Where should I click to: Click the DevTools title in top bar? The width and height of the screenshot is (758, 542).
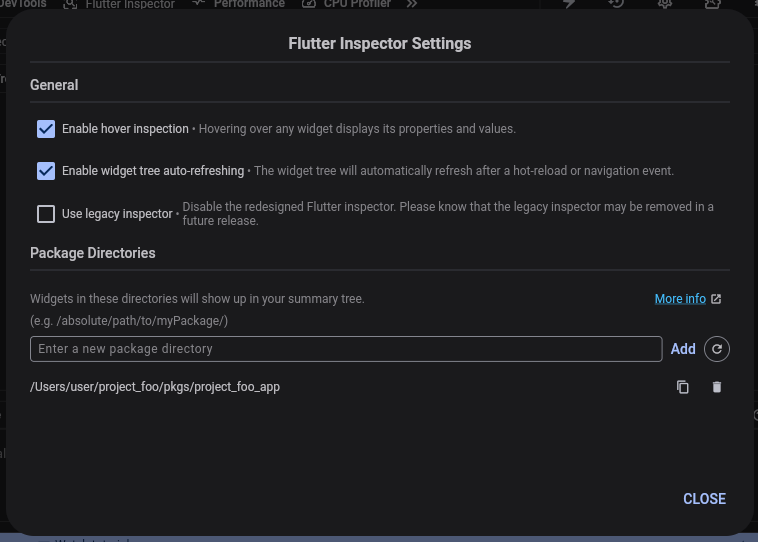24,4
